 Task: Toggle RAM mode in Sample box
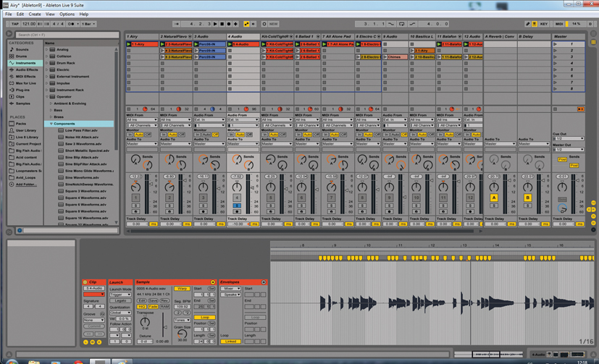164,307
